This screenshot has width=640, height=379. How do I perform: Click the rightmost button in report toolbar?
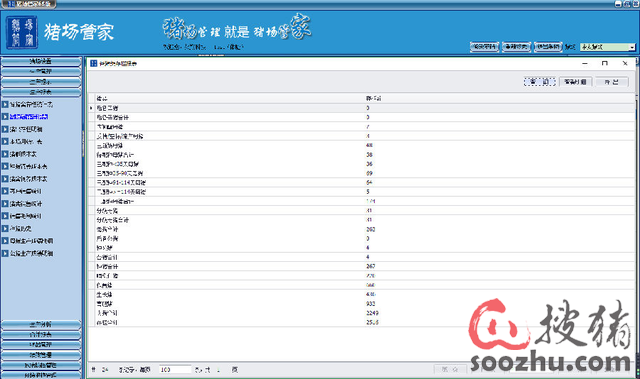(x=611, y=82)
